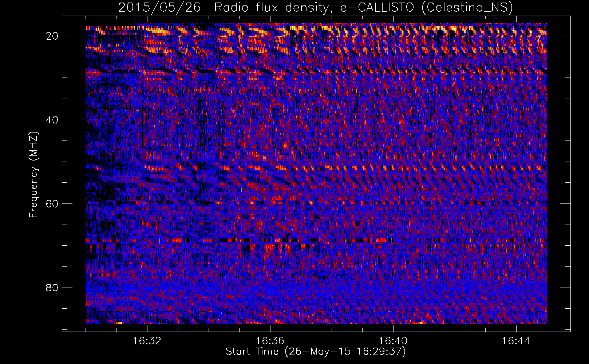Click the 40 MHz frequency tick label

click(x=52, y=120)
